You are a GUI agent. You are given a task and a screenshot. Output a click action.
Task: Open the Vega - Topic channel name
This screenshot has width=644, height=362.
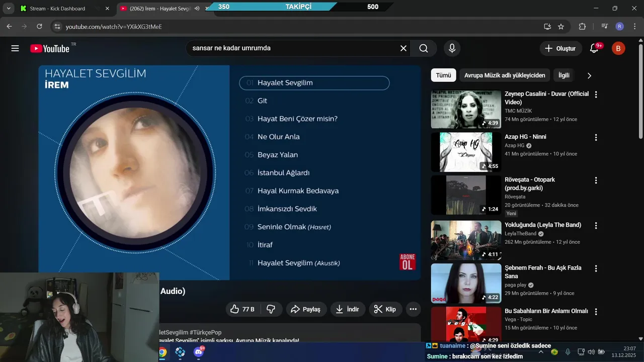click(518, 319)
